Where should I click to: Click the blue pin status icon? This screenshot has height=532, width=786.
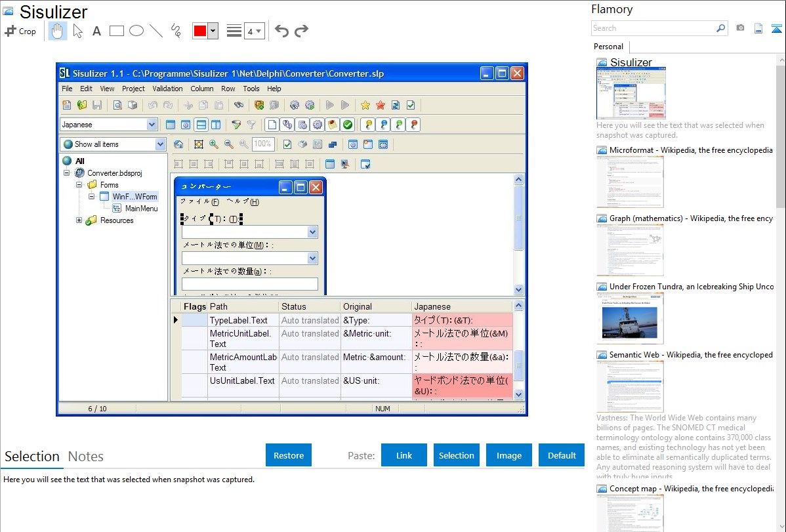[x=383, y=125]
